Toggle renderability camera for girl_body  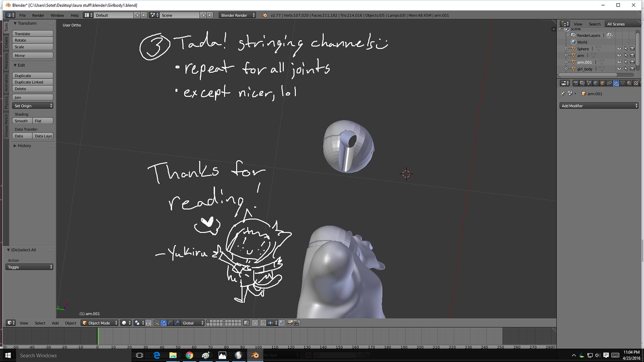(x=632, y=69)
